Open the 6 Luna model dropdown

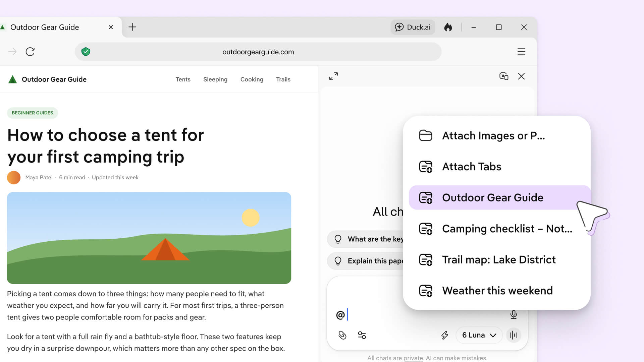click(x=479, y=335)
